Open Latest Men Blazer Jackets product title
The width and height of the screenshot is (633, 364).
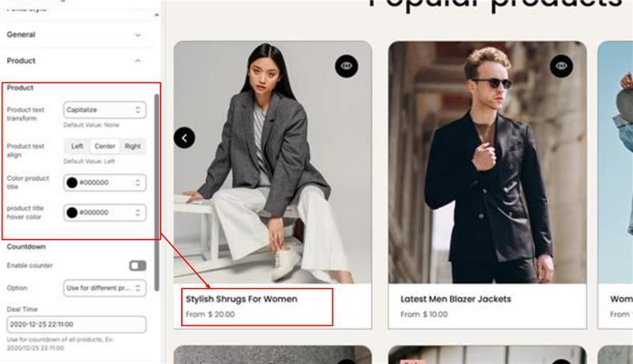[456, 299]
